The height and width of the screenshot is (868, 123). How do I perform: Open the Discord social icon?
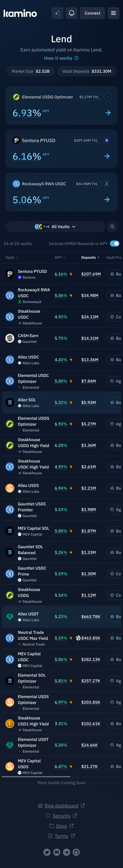point(57,852)
